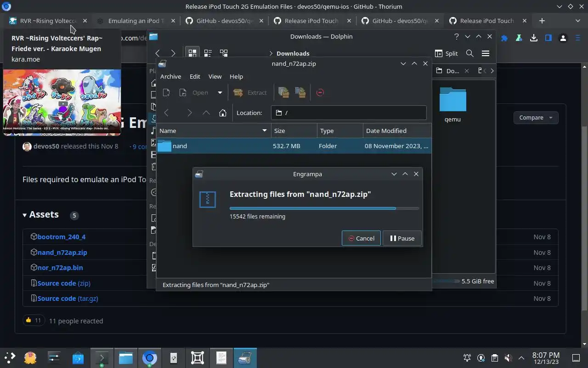The height and width of the screenshot is (368, 588).
Task: Go to home location in the archive
Action: click(x=223, y=113)
